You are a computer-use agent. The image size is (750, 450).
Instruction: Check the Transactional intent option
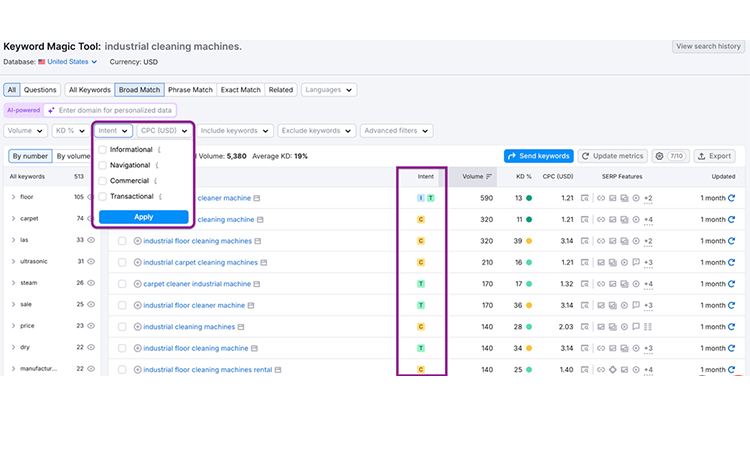coord(102,197)
